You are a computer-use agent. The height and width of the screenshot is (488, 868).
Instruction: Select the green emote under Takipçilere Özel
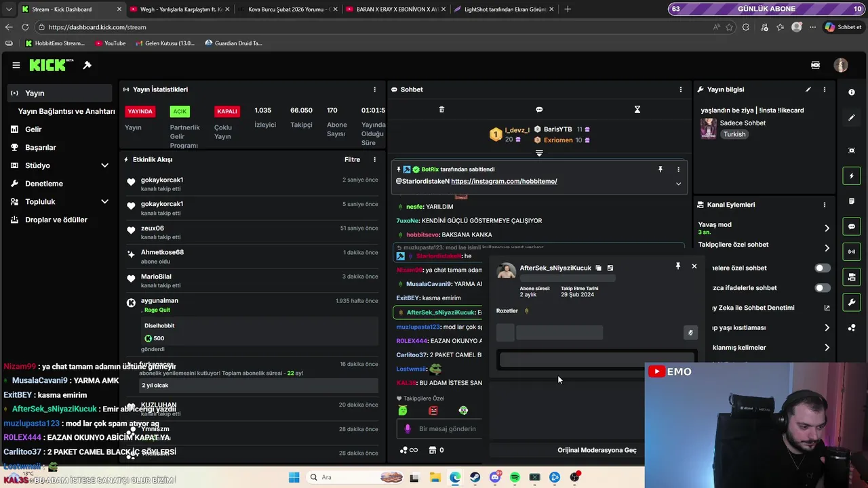(x=403, y=410)
